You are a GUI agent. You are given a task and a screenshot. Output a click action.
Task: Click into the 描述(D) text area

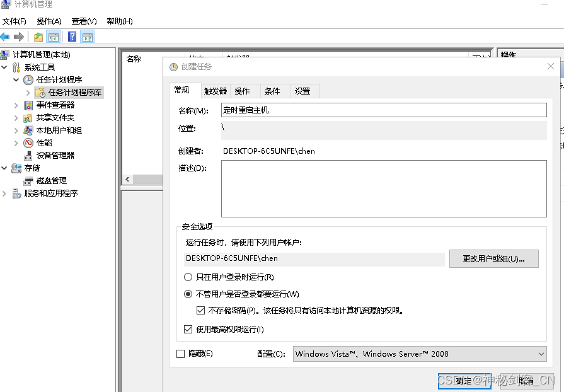point(384,189)
